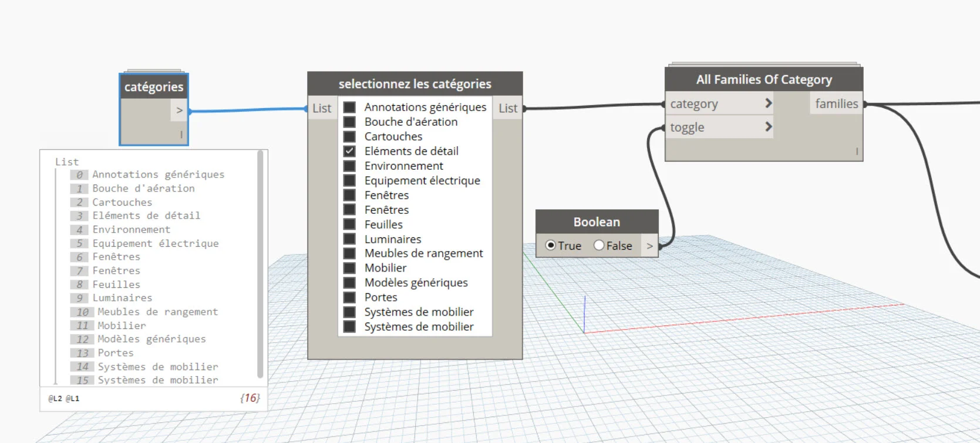Image resolution: width=980 pixels, height=443 pixels.
Task: Select preview row 15 Systèmes de mobilier
Action: [144, 380]
